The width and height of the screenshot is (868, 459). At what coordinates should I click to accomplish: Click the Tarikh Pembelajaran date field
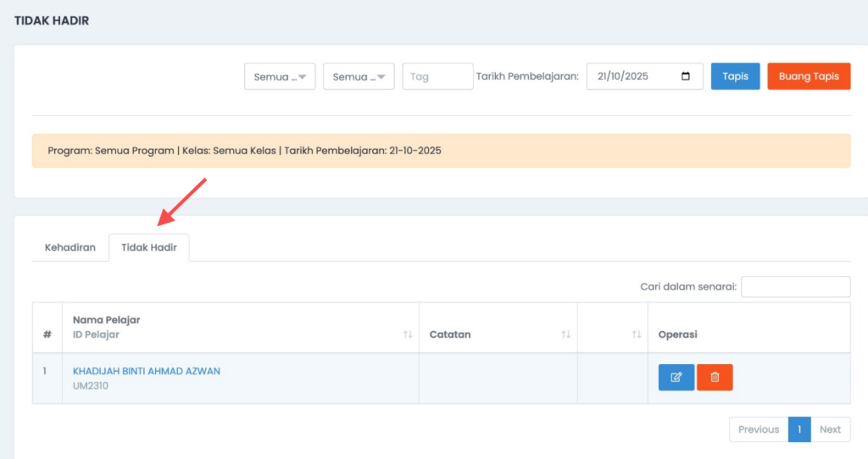click(x=636, y=76)
